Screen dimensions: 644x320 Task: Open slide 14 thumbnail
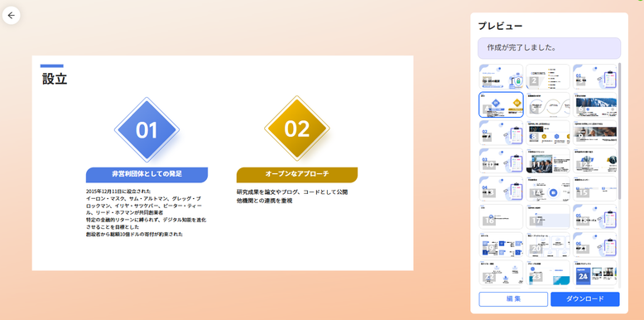tap(548, 189)
